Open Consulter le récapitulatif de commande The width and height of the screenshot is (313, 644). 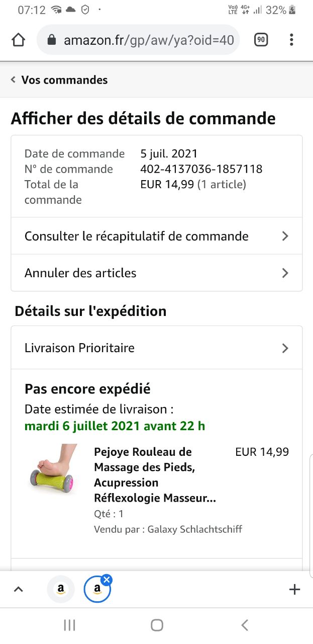pos(136,236)
